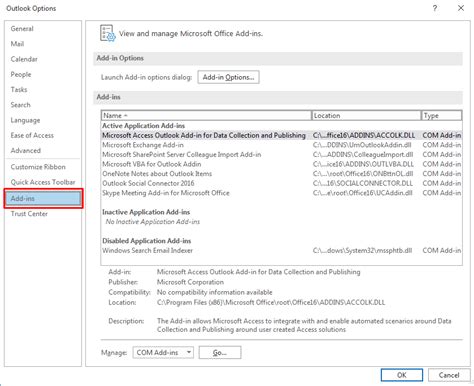Close the Outlook Options dialog
Screen dimensions: 474x386
click(x=461, y=8)
